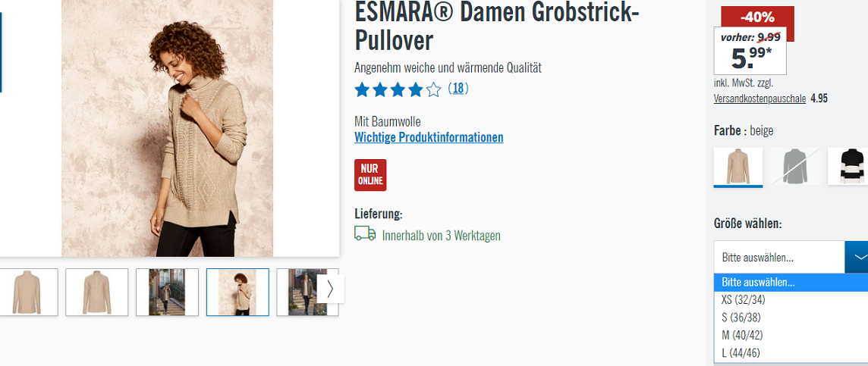Screen dimensions: 868x366
Task: Open Versandkostenpauschale shipping cost link
Action: 759,99
